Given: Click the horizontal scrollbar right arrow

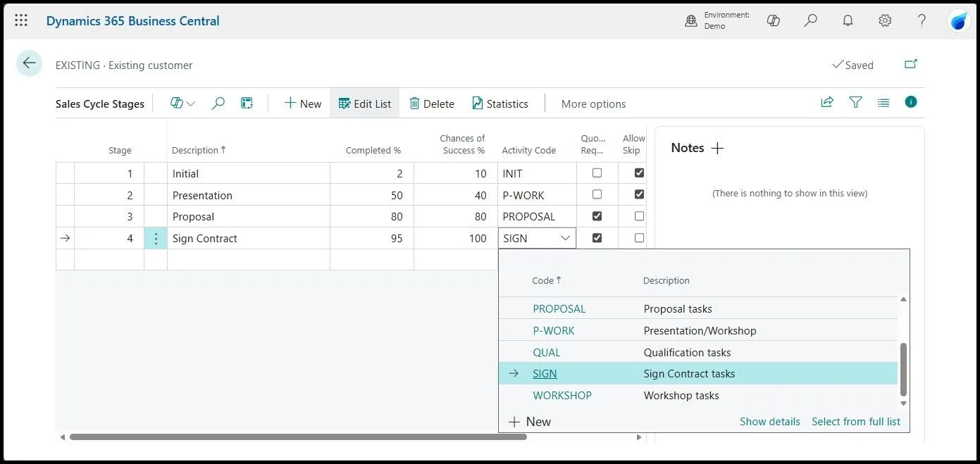Looking at the screenshot, I should (x=639, y=437).
